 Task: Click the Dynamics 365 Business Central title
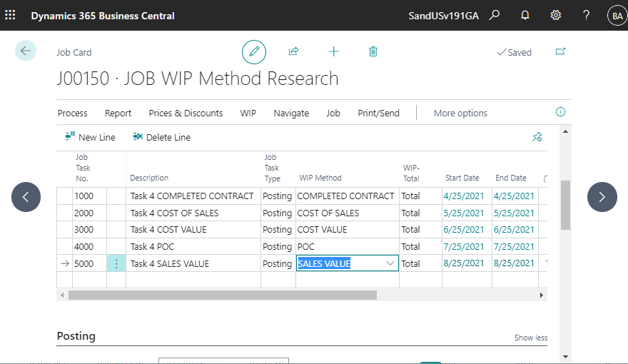pyautogui.click(x=103, y=16)
